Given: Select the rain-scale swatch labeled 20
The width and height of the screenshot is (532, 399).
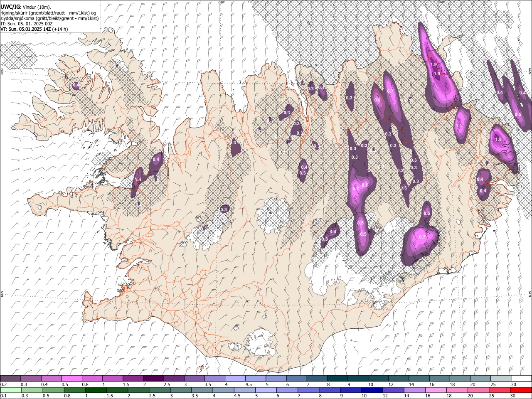Looking at the screenshot, I should (478, 390).
